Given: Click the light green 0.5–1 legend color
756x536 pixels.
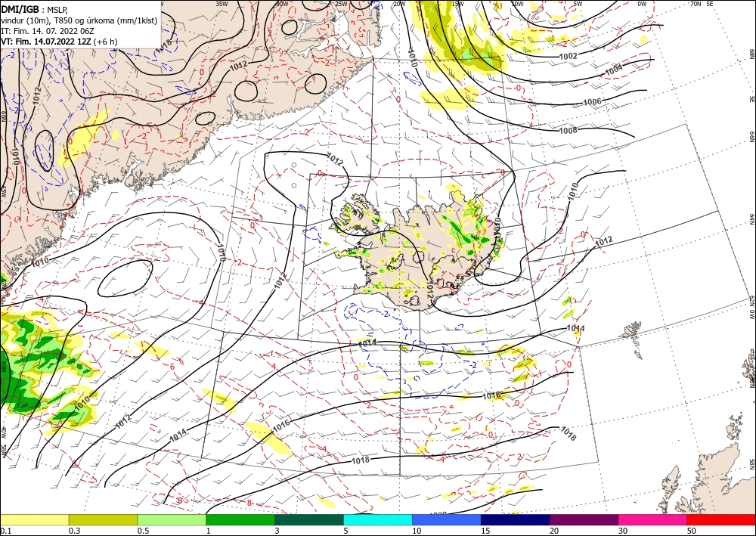Looking at the screenshot, I should point(172,519).
